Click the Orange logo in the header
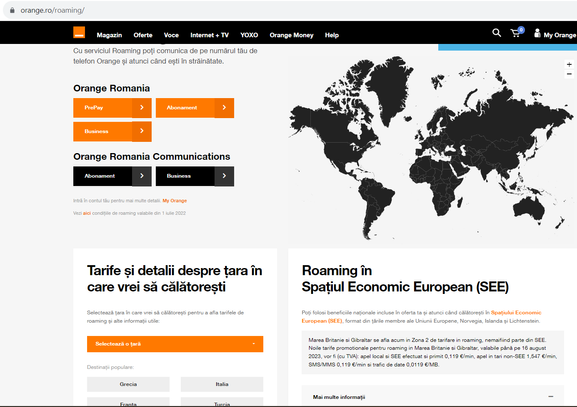The image size is (577, 407). pos(79,32)
